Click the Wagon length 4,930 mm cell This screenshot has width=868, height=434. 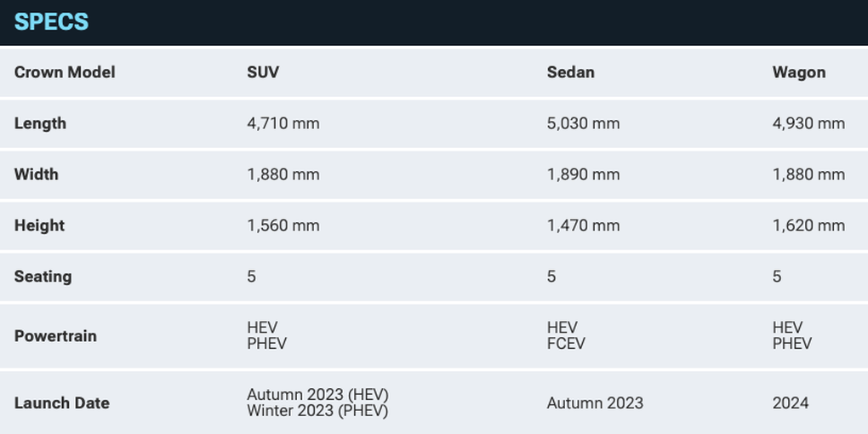(808, 123)
